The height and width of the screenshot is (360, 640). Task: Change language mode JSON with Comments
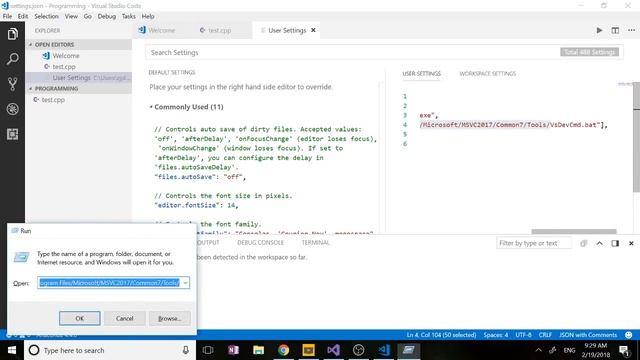point(588,335)
